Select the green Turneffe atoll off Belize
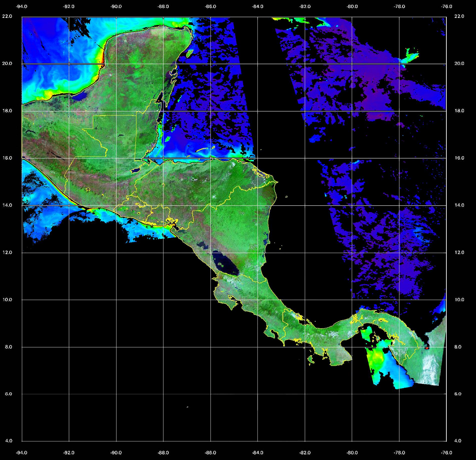 point(168,139)
